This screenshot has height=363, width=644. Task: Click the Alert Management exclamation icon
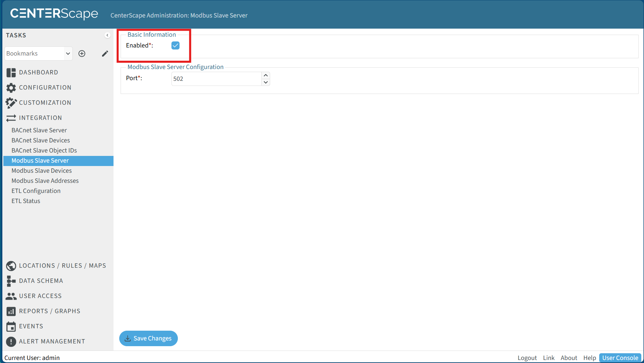11,341
